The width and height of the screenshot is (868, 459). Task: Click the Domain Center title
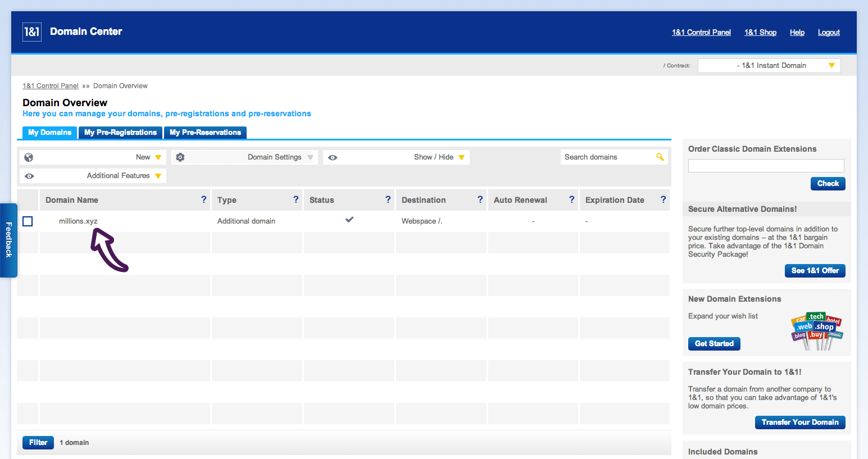[86, 31]
